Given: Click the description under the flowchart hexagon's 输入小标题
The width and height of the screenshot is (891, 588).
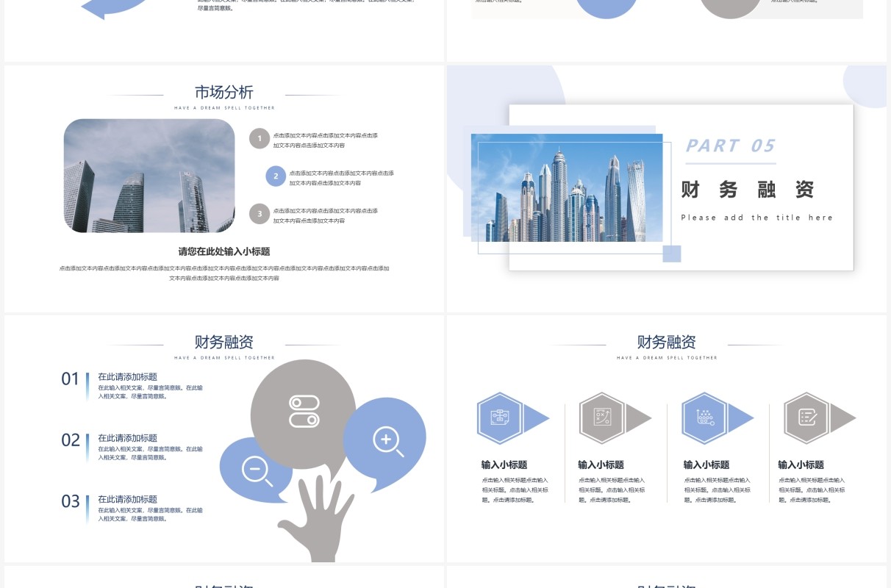Looking at the screenshot, I should 515,490.
